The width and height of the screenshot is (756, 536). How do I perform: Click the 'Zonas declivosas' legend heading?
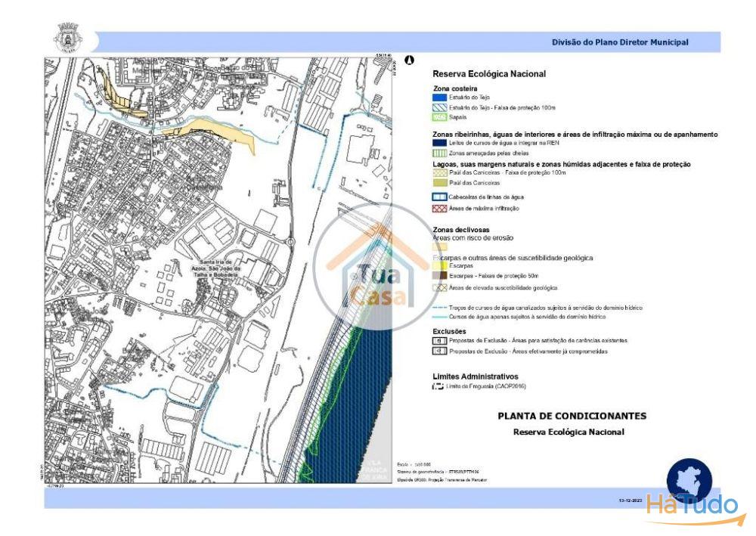[461, 230]
